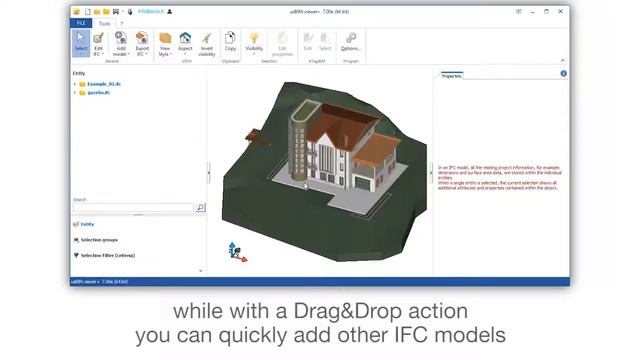Screen dimensions: 640x360
Task: Click the search magnifier button
Action: coord(200,207)
